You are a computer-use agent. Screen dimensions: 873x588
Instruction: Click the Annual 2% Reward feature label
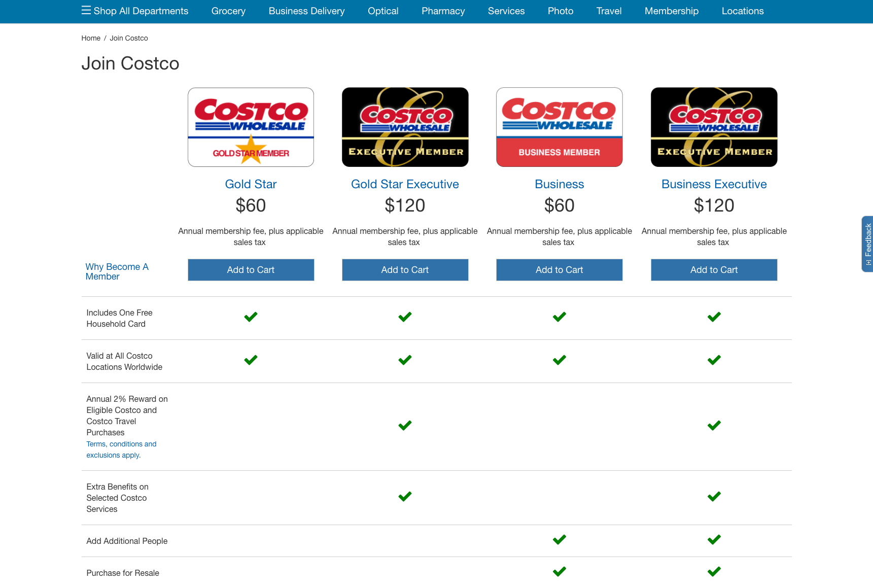[x=127, y=416]
